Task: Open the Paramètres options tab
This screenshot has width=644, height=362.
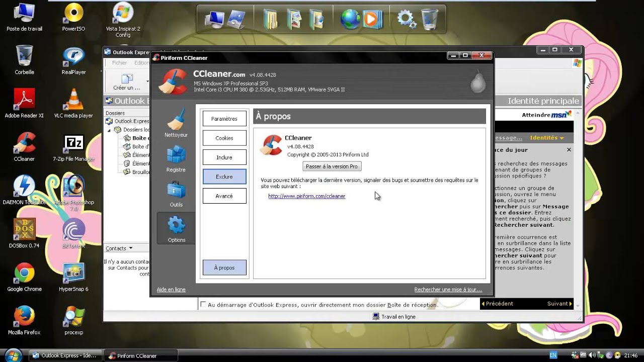Action: [x=224, y=119]
